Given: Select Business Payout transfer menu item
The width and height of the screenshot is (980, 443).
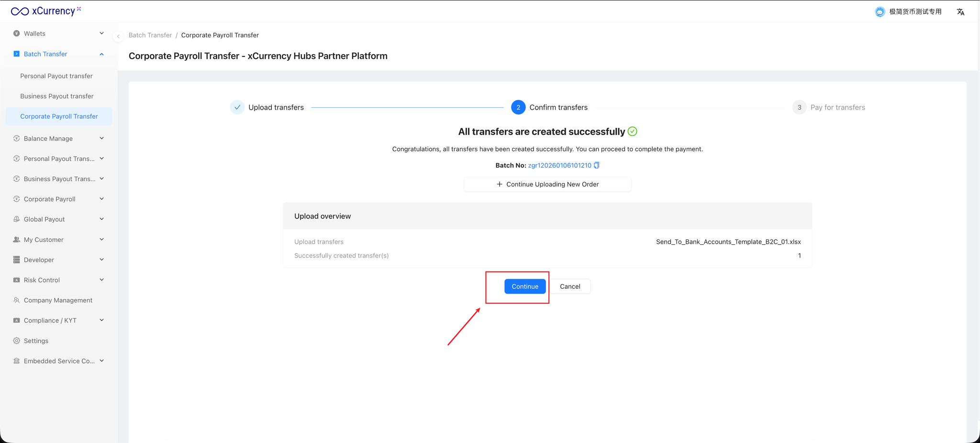Looking at the screenshot, I should pos(57,96).
